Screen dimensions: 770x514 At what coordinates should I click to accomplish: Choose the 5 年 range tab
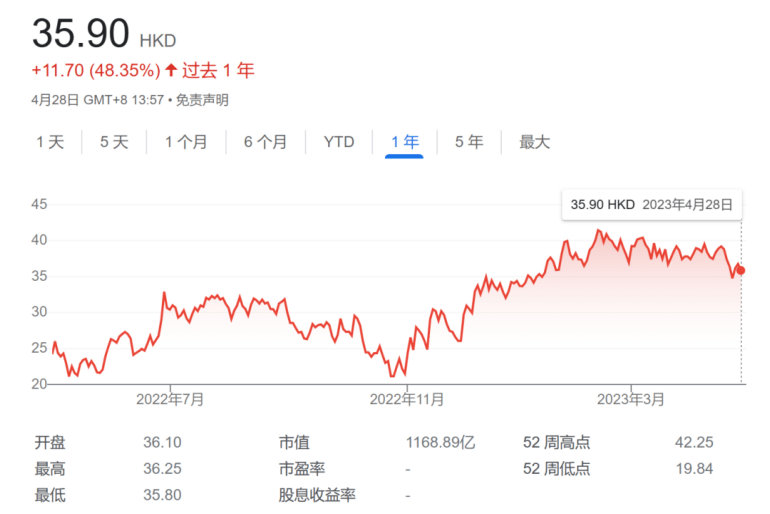(x=468, y=142)
